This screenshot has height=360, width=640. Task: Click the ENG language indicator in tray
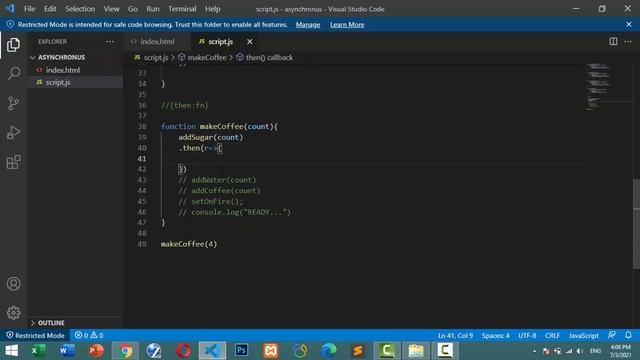[x=596, y=351]
